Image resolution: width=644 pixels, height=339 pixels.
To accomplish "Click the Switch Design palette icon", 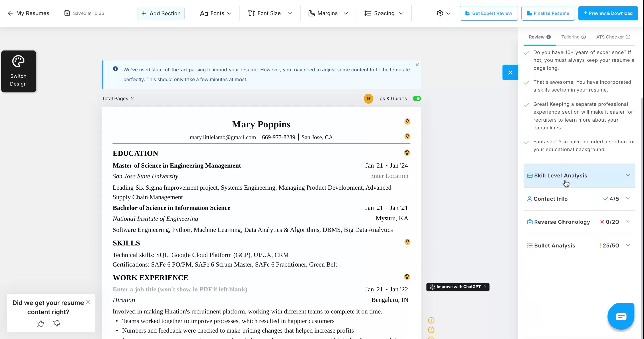I will pyautogui.click(x=18, y=62).
